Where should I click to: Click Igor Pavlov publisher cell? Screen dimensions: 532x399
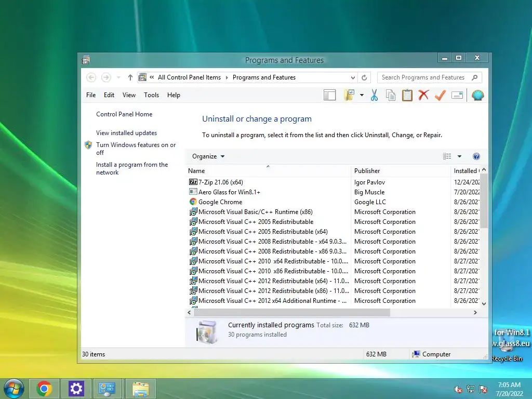[x=369, y=182]
